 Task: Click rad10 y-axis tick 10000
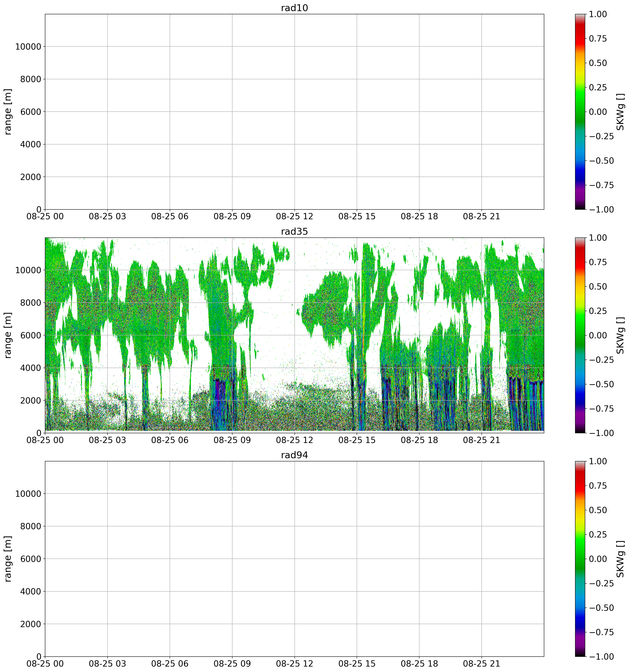[x=28, y=47]
